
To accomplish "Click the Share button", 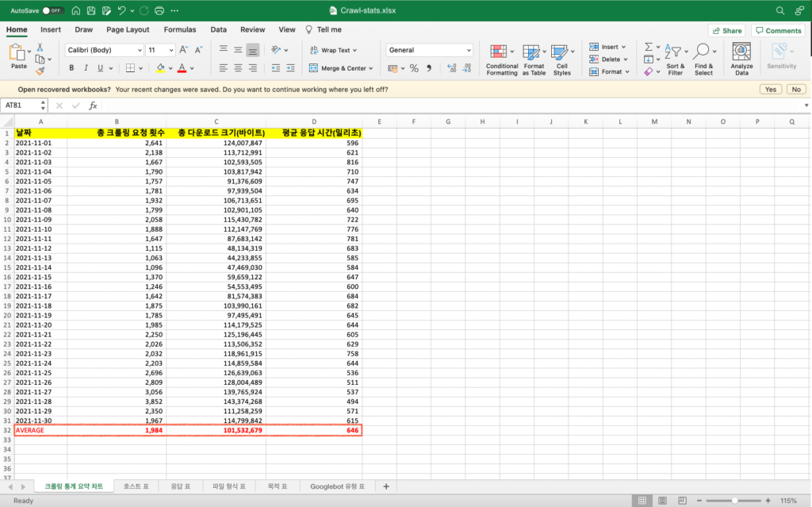I will [x=727, y=31].
